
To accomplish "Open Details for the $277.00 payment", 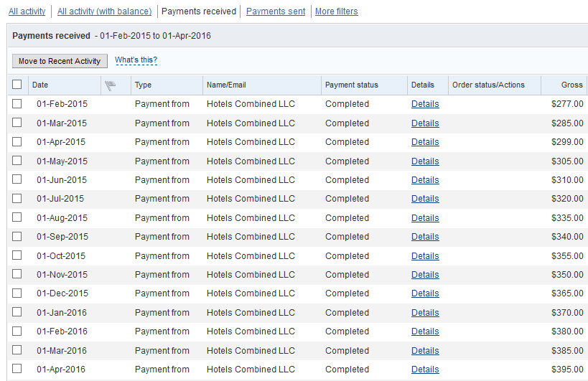I will pos(425,104).
